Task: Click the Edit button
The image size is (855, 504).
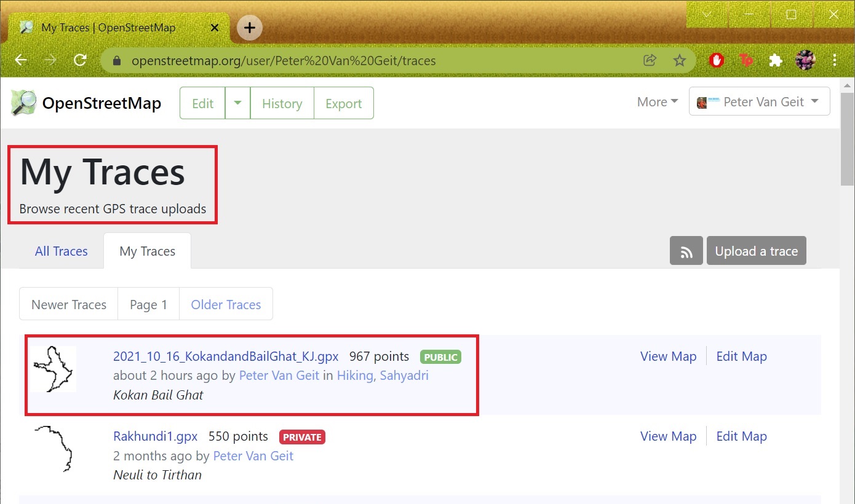Action: point(203,103)
